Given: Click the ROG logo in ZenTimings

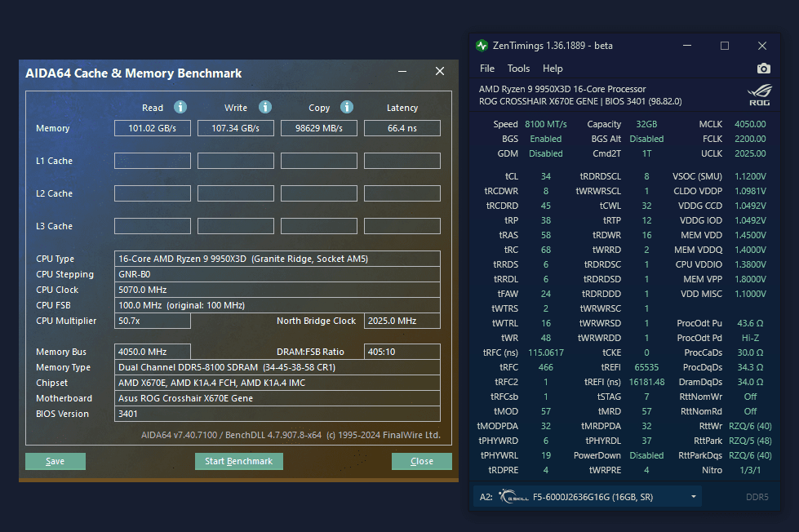Looking at the screenshot, I should pyautogui.click(x=759, y=95).
